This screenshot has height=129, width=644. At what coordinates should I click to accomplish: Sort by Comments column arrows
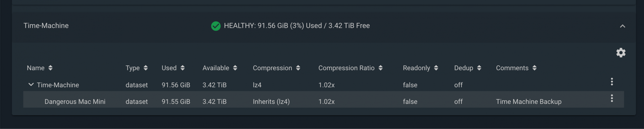click(534, 68)
